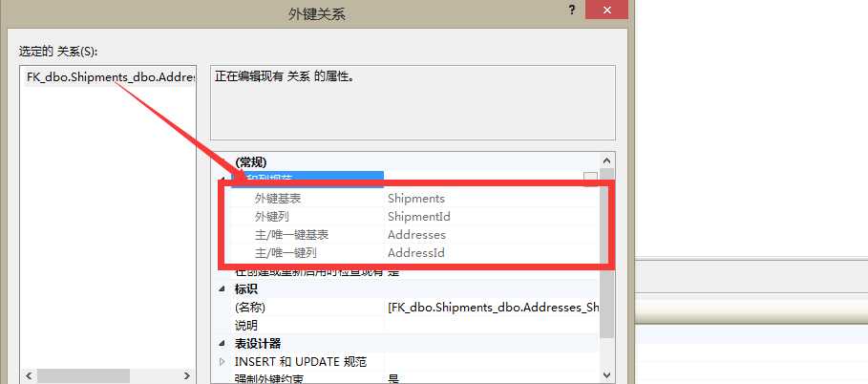
Task: Click the relationship list horizontal scrollbar thumb
Action: 83,375
